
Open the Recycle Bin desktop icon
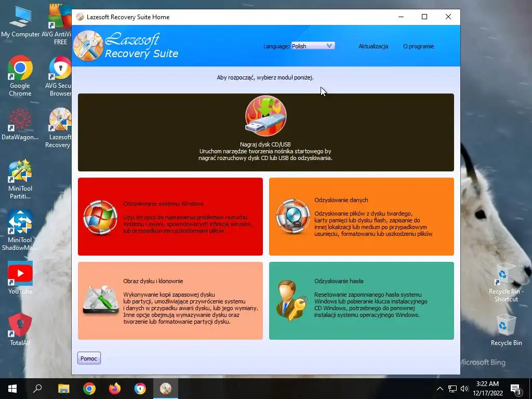(506, 330)
